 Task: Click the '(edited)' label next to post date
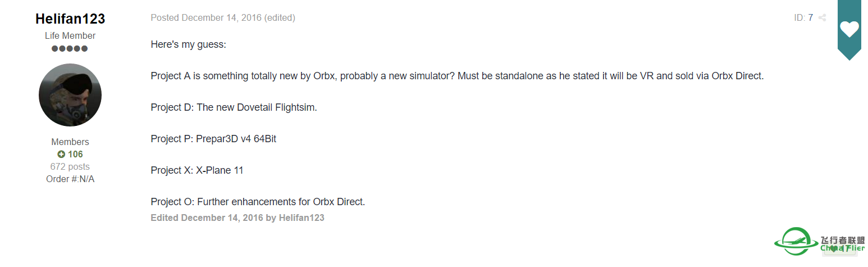pos(280,18)
